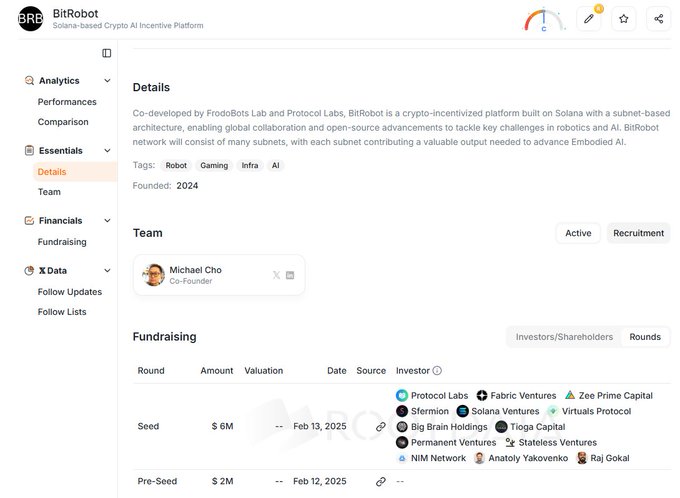Collapse the X Data section chevron
Image resolution: width=680 pixels, height=498 pixels.
tap(107, 271)
